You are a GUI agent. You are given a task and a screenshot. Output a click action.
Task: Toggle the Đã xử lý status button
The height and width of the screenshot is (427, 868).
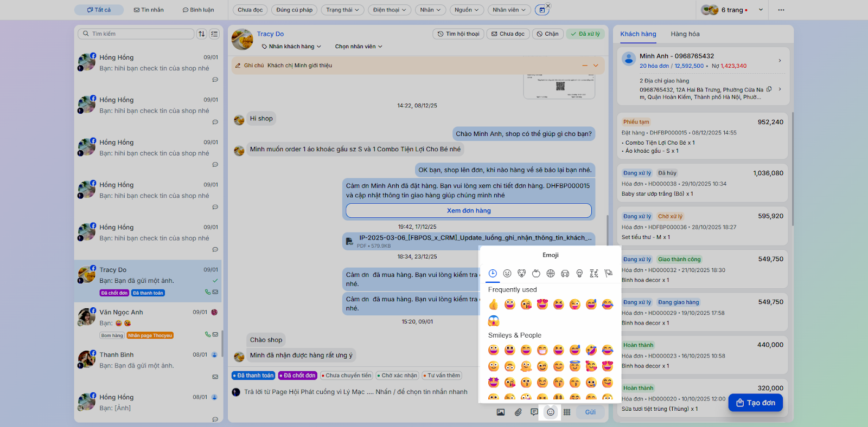[x=585, y=34]
